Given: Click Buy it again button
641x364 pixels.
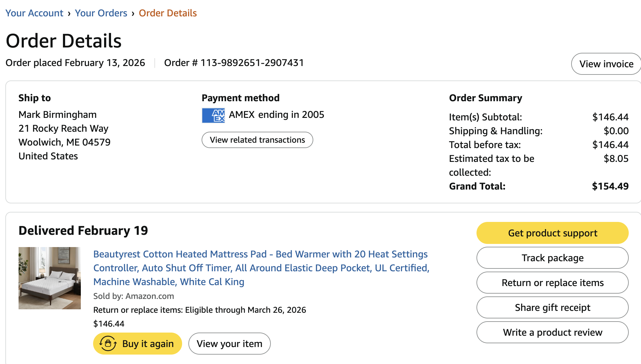Looking at the screenshot, I should click(137, 344).
